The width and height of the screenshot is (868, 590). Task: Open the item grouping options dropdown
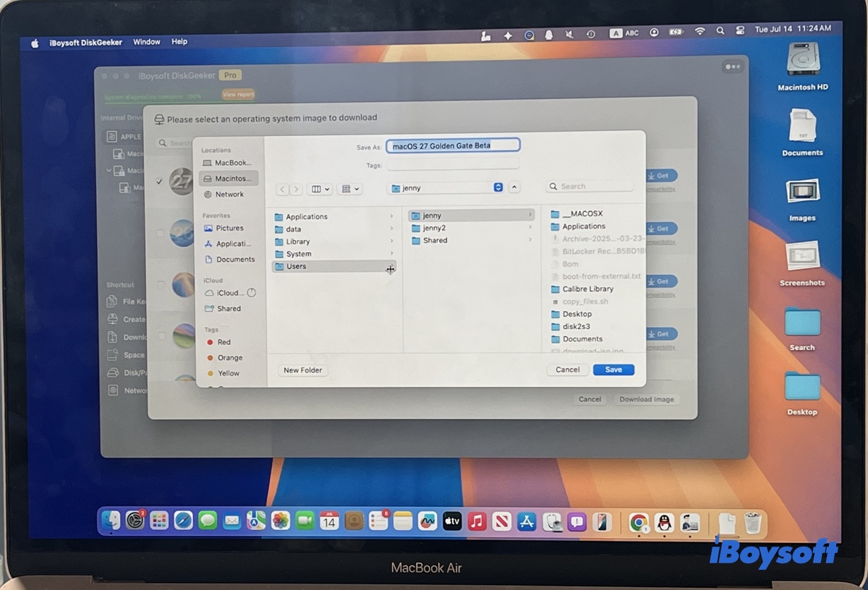pos(351,189)
